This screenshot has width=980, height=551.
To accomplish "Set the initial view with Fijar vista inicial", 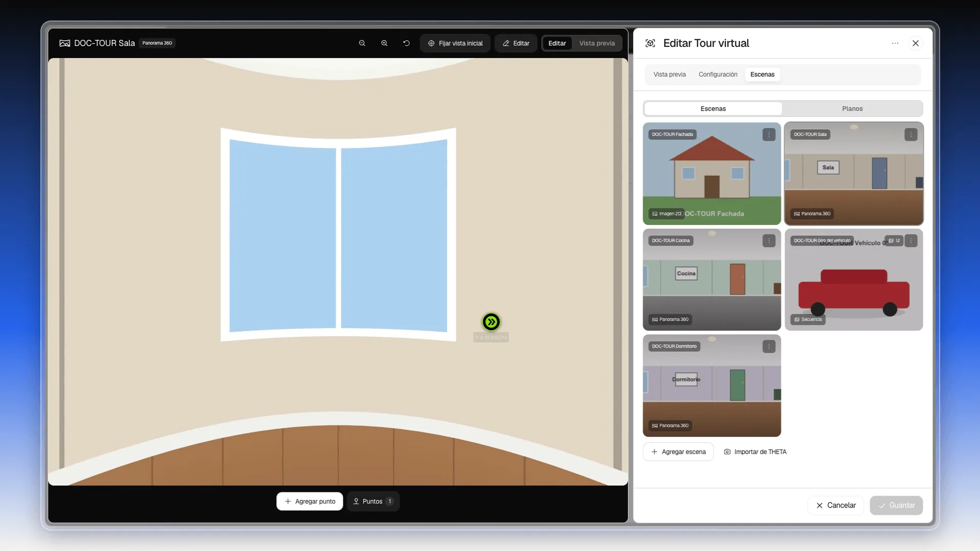I will pos(455,43).
